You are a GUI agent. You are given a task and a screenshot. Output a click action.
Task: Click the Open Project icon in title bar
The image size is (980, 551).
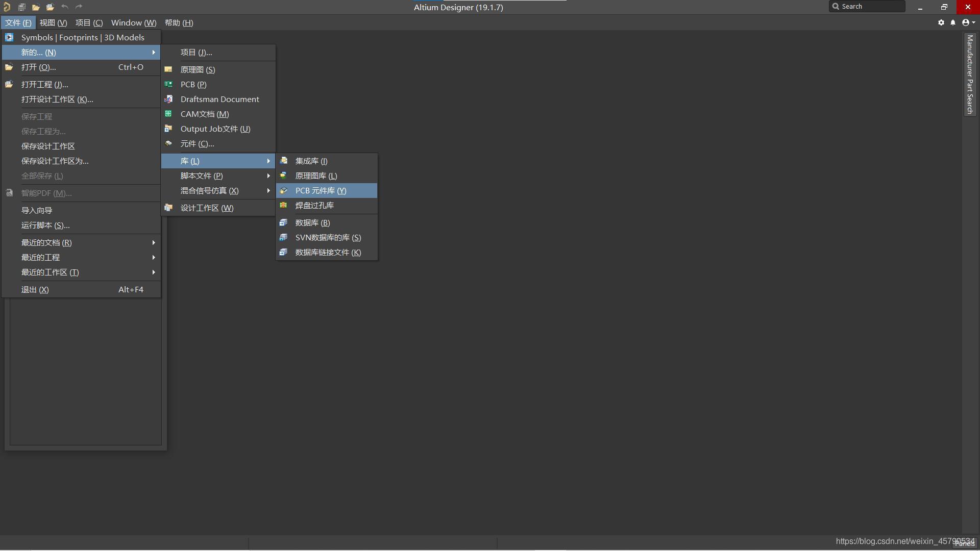(x=50, y=7)
